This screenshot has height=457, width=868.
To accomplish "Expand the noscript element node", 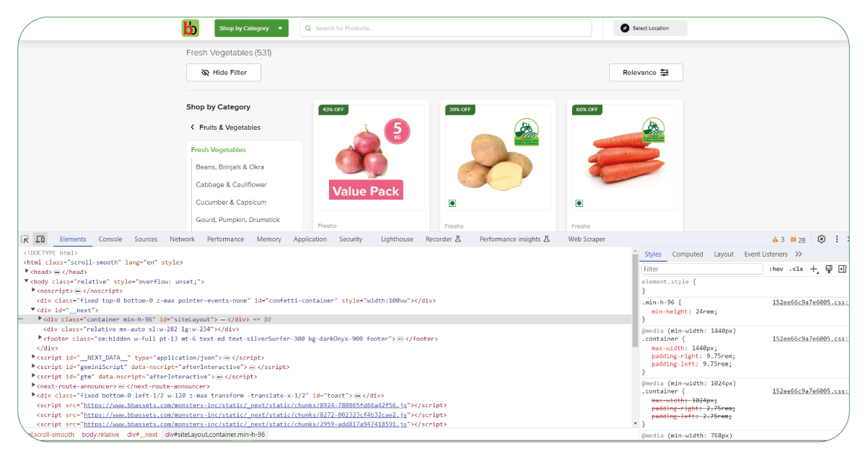I will 34,290.
